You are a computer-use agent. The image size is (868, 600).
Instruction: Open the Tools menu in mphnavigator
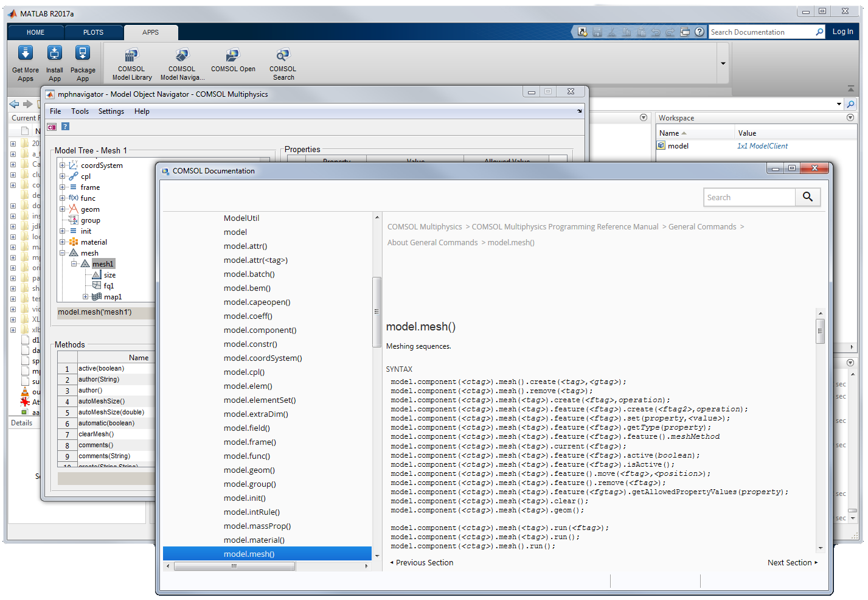[x=80, y=111]
